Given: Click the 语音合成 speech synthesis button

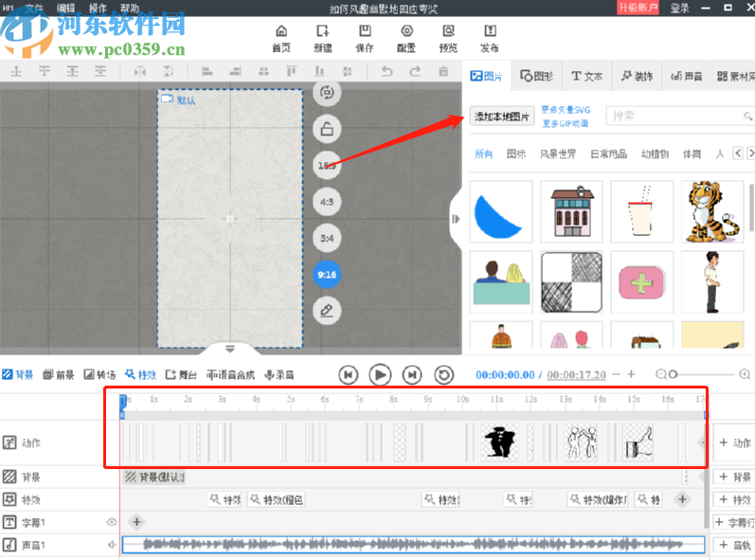Looking at the screenshot, I should [x=230, y=374].
